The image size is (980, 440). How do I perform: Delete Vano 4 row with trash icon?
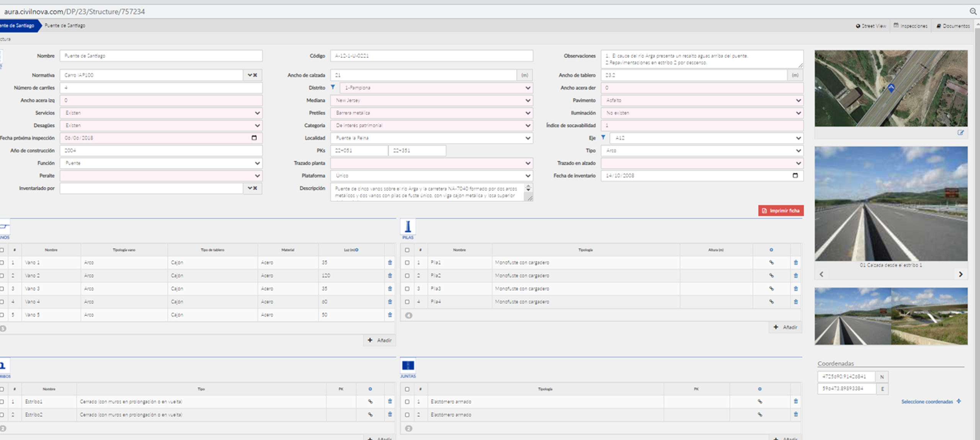(x=390, y=301)
